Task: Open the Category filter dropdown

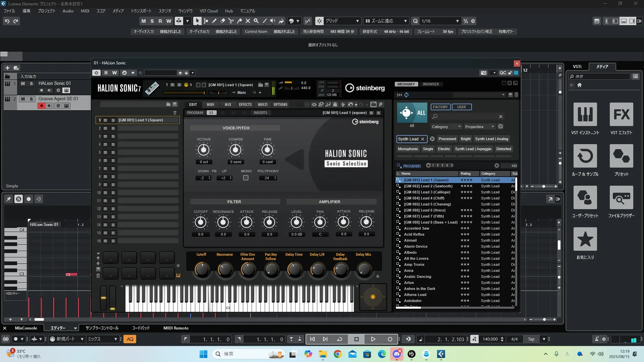Action: tap(446, 127)
